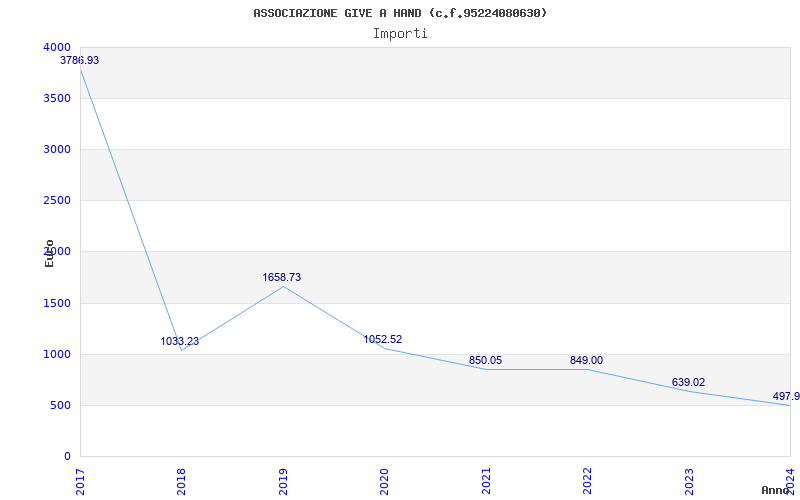This screenshot has height=500, width=800.
Task: Click the 0 y-axis tick label
Action: 68,457
